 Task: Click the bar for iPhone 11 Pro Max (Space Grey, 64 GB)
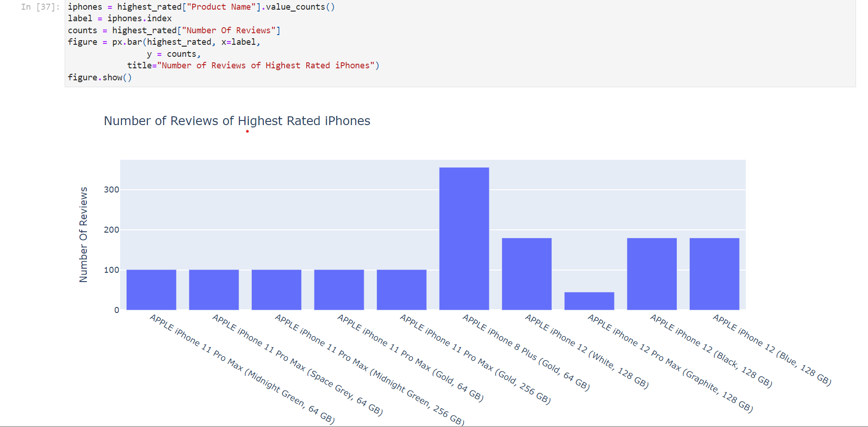pyautogui.click(x=213, y=289)
